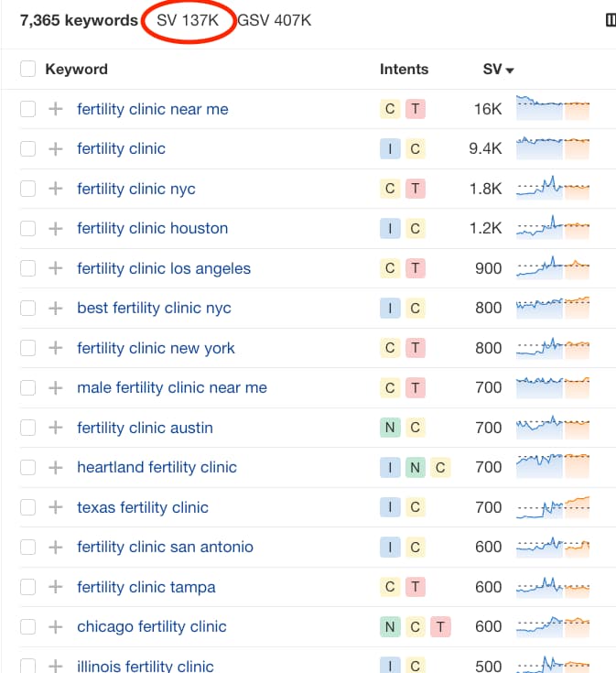Open the male fertility clinic near me keyword
This screenshot has width=616, height=673.
pos(172,387)
